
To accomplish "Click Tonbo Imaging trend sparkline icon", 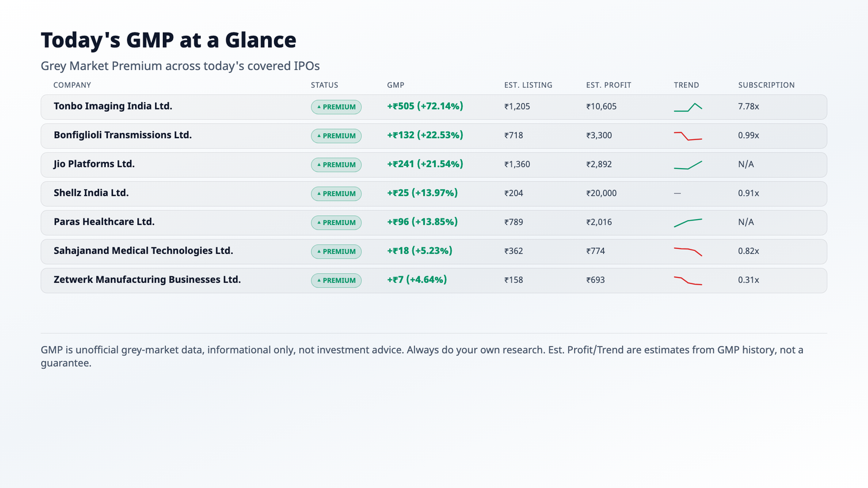I will (x=688, y=107).
